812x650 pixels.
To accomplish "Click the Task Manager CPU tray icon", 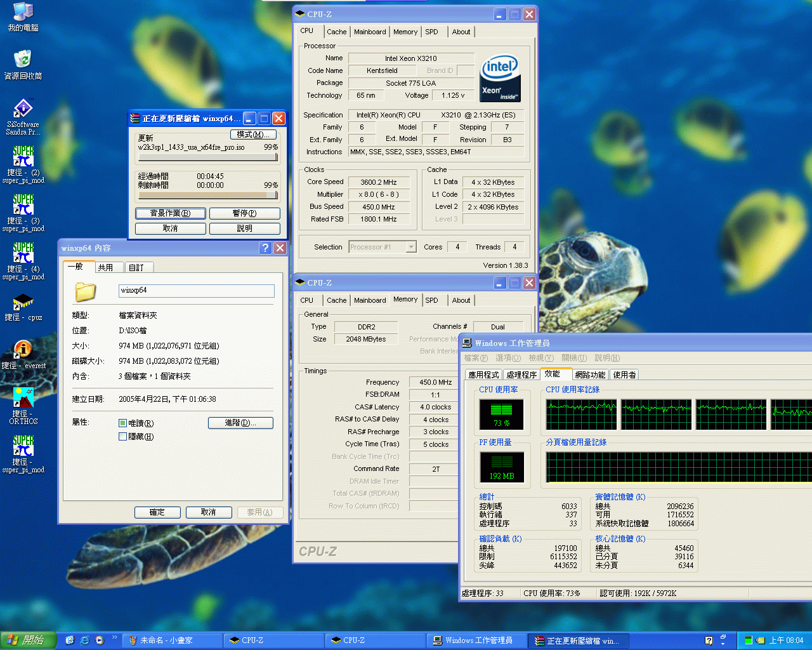I will pyautogui.click(x=748, y=640).
